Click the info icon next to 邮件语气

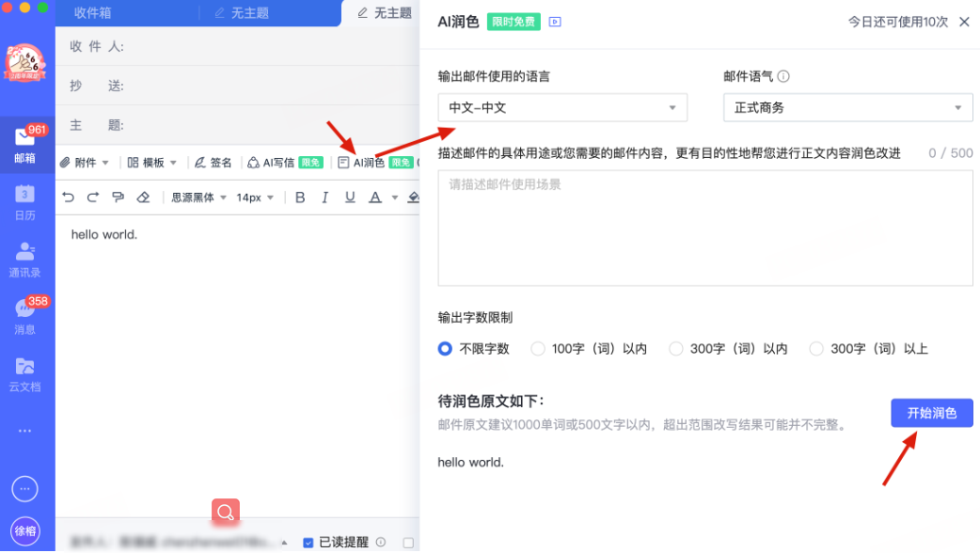783,76
